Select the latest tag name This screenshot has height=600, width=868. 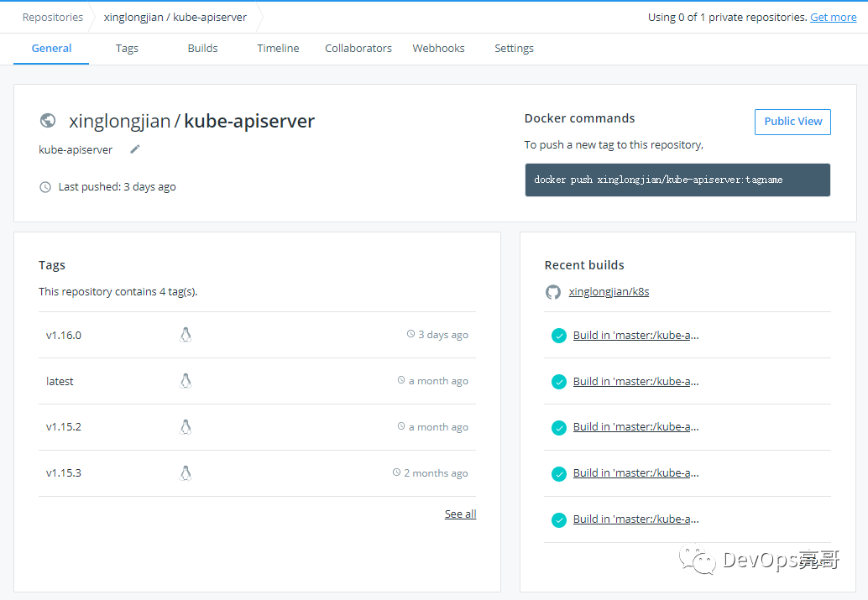pos(60,381)
